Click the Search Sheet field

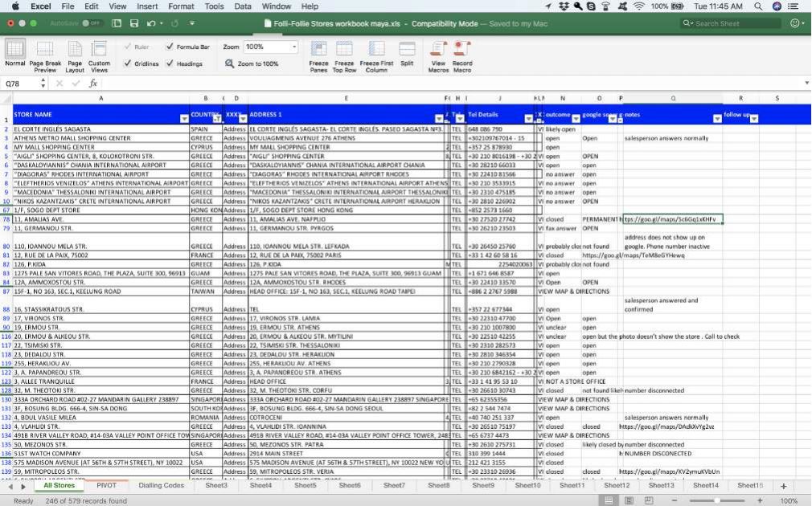[730, 23]
